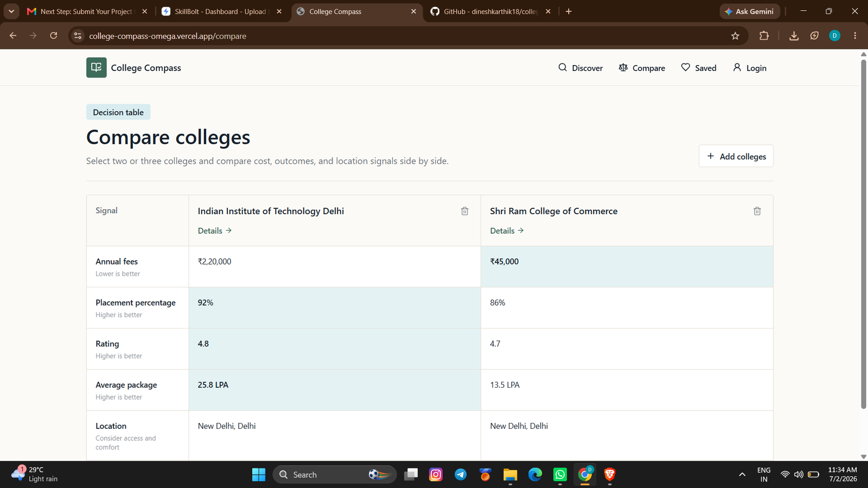
Task: Open Microsoft Edge from taskbar
Action: [x=535, y=474]
